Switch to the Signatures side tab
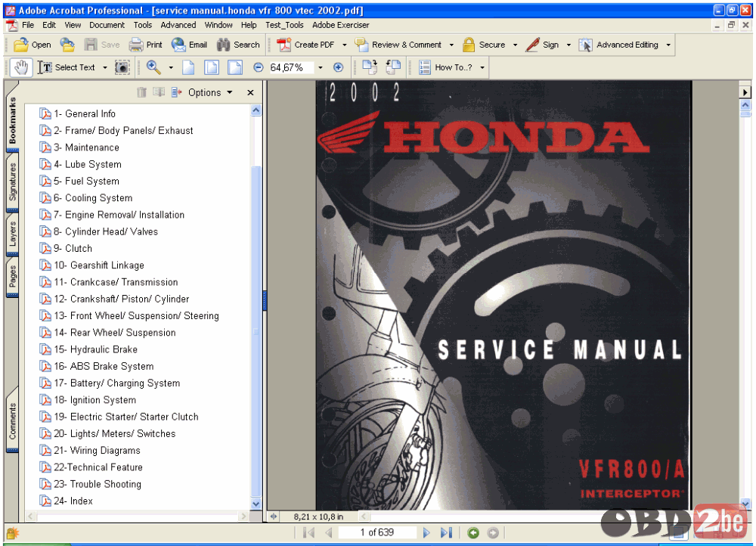Viewport: 756px width, 546px height. [13, 181]
